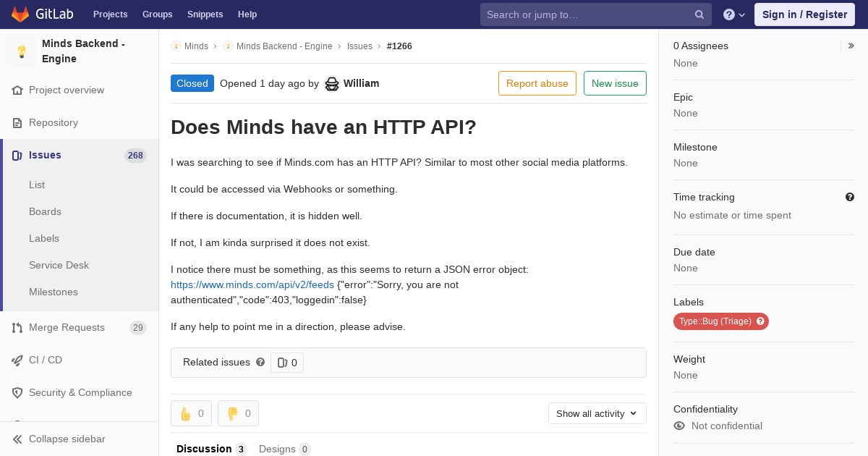Focus the Search or jump to field
The width and height of the screenshot is (868, 456).
click(x=587, y=14)
